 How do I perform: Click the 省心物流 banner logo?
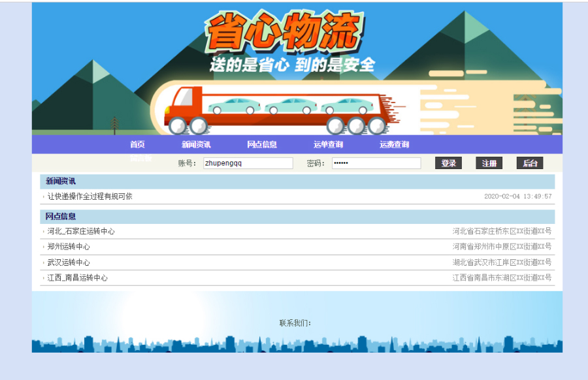tap(284, 32)
